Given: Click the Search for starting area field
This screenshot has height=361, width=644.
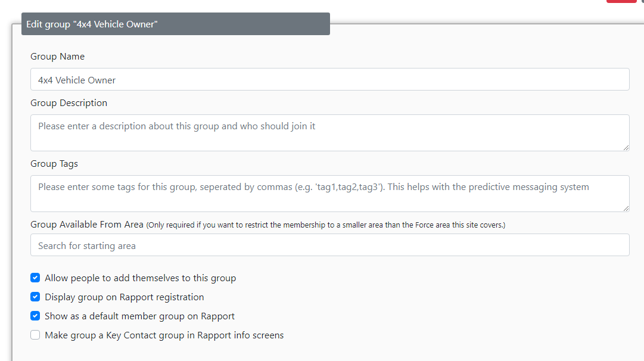Looking at the screenshot, I should (330, 245).
